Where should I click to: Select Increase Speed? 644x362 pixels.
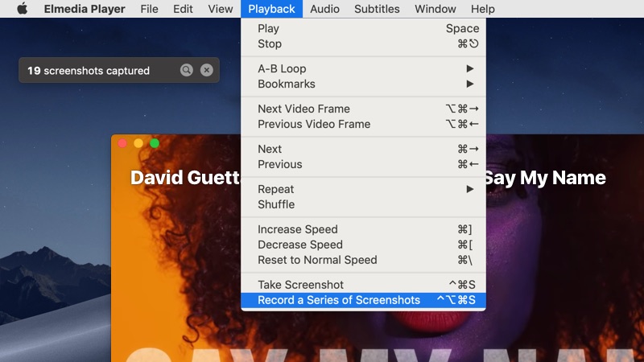[x=364, y=229]
